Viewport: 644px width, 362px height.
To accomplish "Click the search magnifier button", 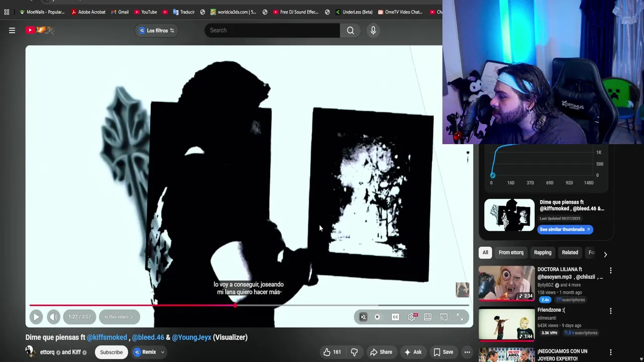I will (x=350, y=30).
